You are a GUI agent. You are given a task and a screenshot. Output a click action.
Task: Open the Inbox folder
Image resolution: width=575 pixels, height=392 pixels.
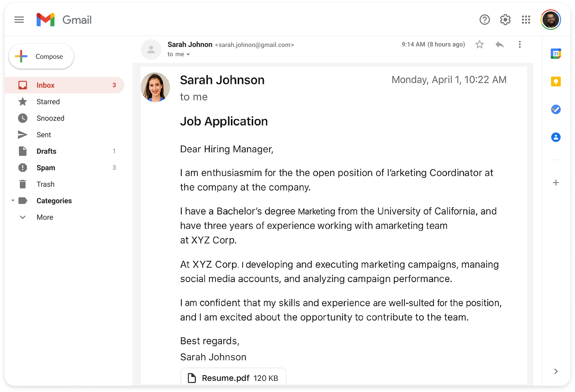[64, 85]
